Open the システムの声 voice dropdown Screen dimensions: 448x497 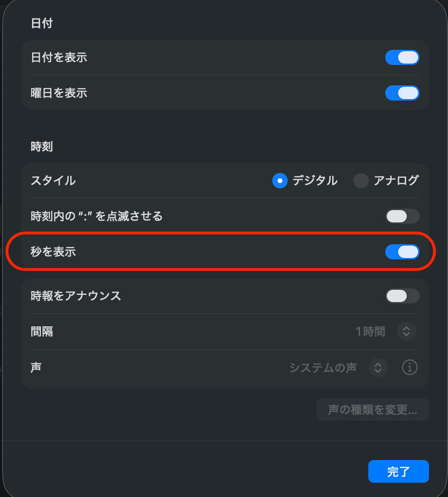[323, 367]
